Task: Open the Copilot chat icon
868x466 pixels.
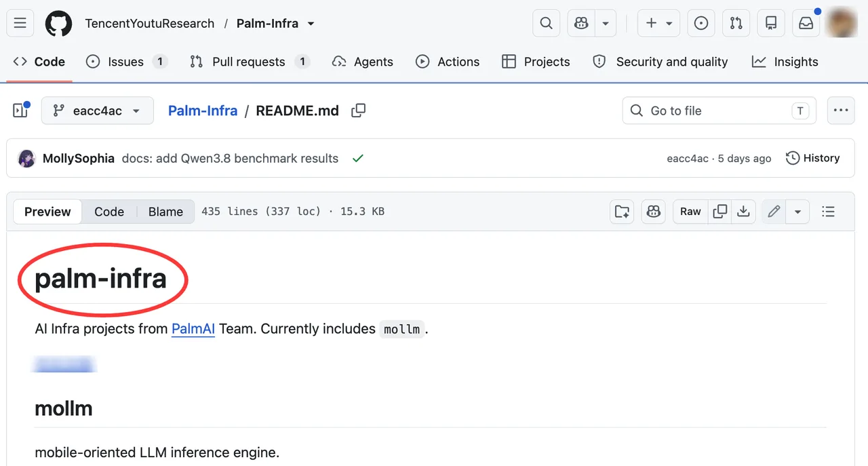Action: 581,24
